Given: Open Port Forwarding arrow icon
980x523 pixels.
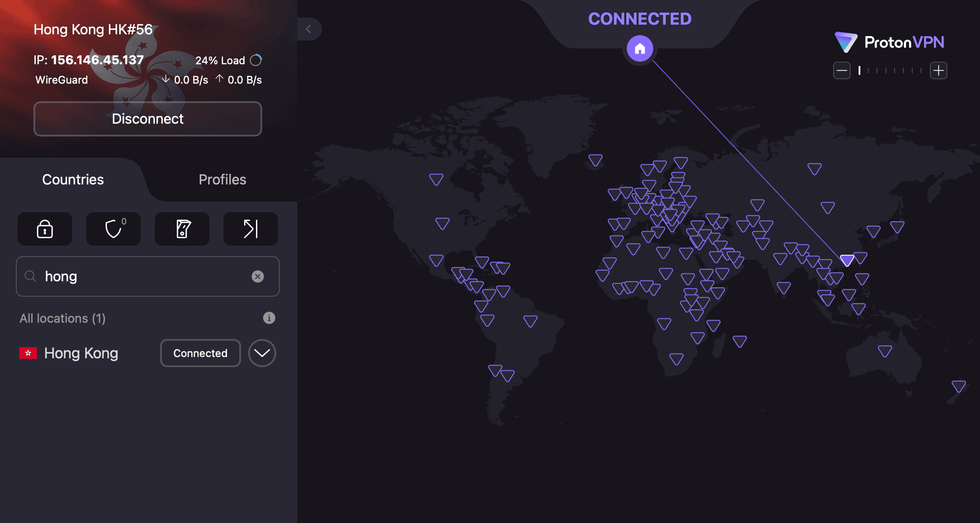Looking at the screenshot, I should tap(251, 229).
